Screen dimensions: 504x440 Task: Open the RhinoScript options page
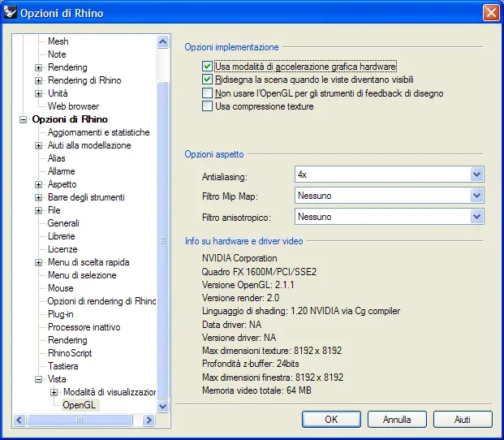coord(70,353)
